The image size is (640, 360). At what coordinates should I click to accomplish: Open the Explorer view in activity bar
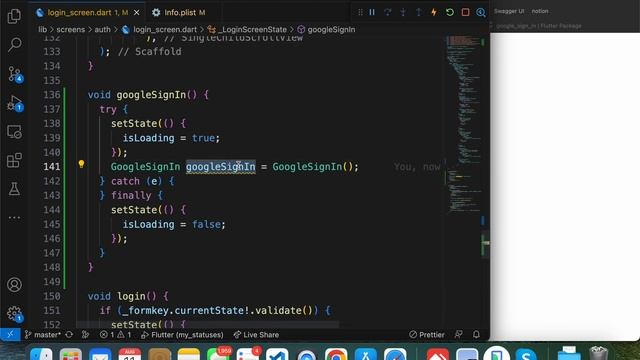tap(14, 16)
